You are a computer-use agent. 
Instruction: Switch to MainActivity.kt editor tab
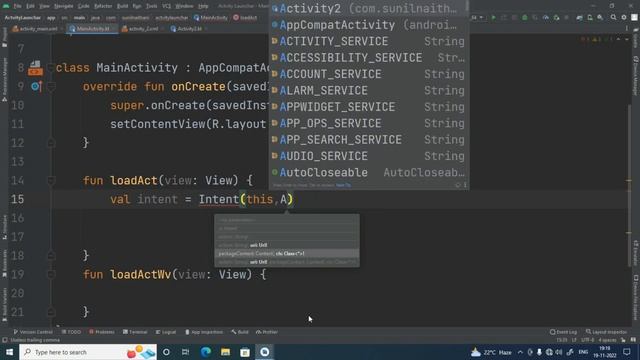(91, 29)
